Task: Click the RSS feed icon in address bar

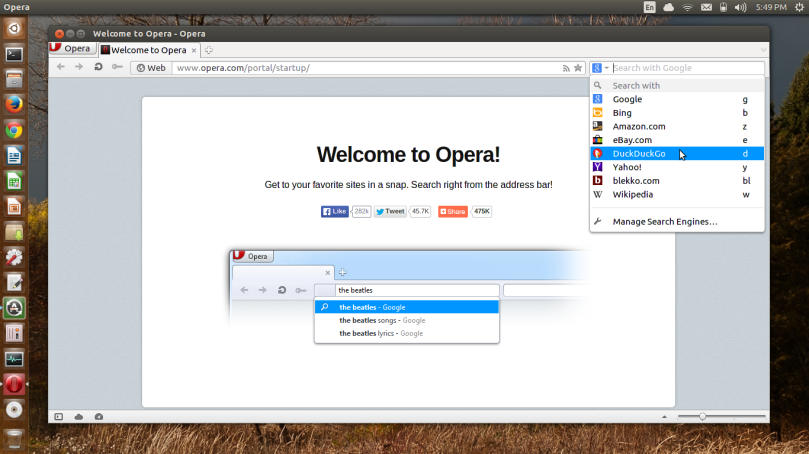Action: [566, 68]
